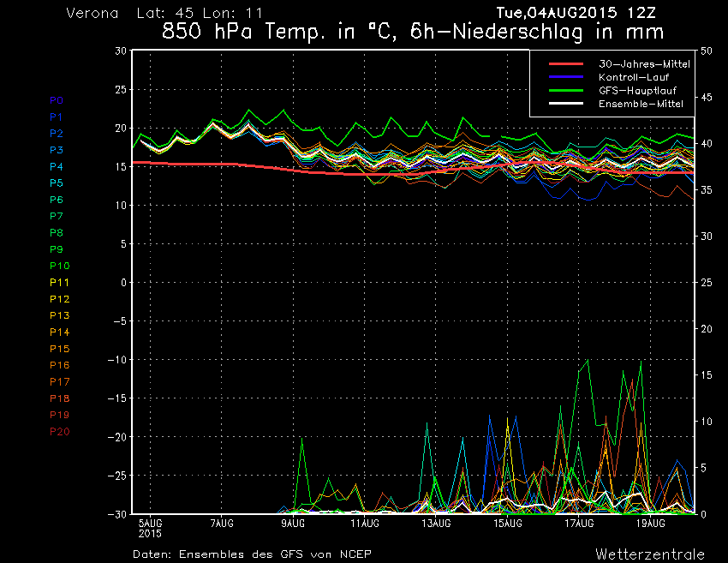728x563 pixels.
Task: Click the 9AUG axis label
Action: tap(293, 524)
